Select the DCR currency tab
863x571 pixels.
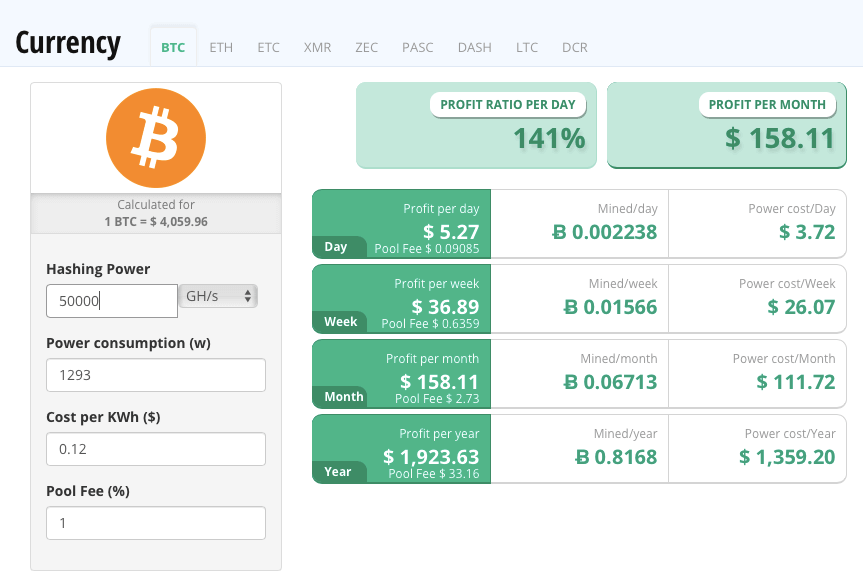pyautogui.click(x=575, y=47)
